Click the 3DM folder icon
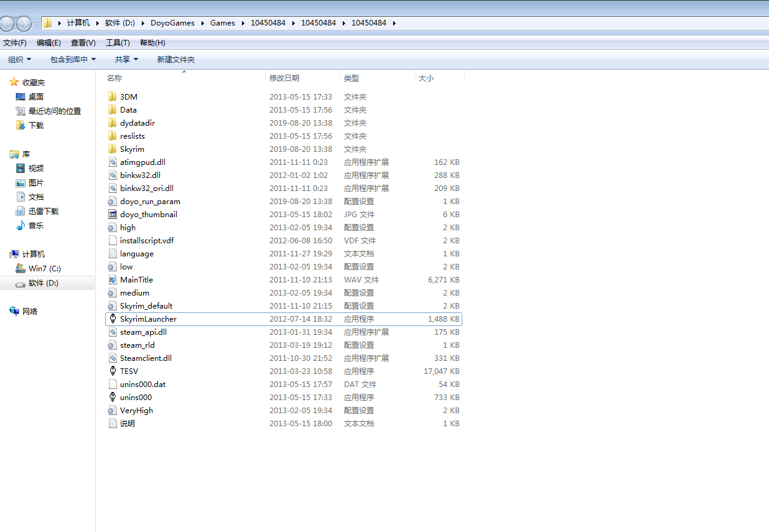The width and height of the screenshot is (769, 532). [112, 96]
